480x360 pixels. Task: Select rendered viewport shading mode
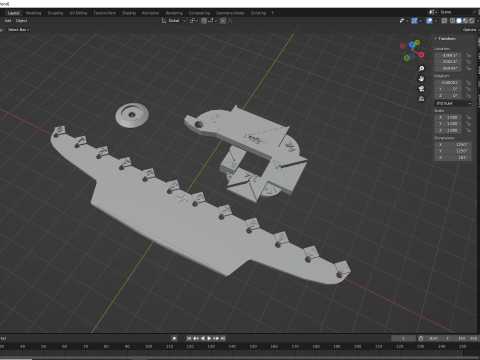tap(472, 21)
